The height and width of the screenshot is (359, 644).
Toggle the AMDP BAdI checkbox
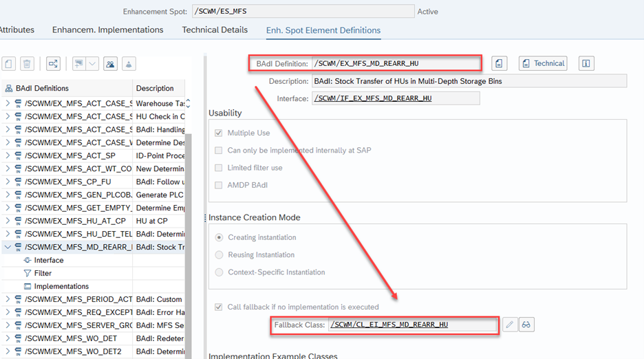pos(219,185)
